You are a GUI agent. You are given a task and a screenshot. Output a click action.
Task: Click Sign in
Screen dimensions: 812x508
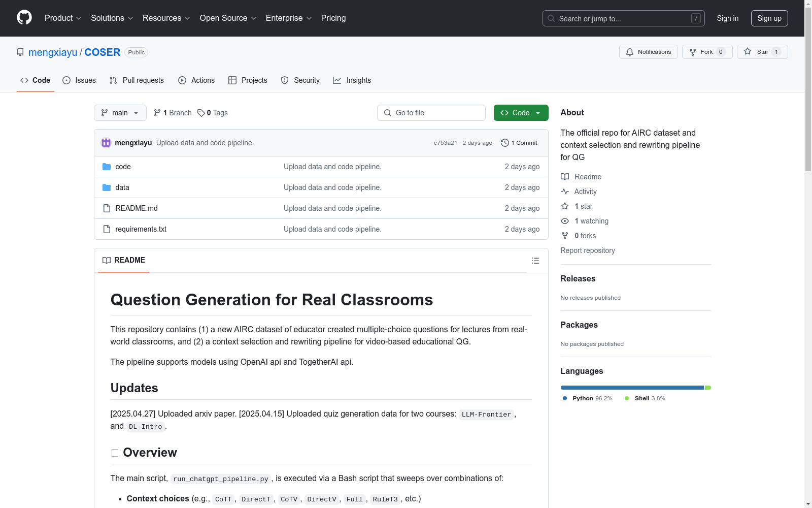point(728,18)
